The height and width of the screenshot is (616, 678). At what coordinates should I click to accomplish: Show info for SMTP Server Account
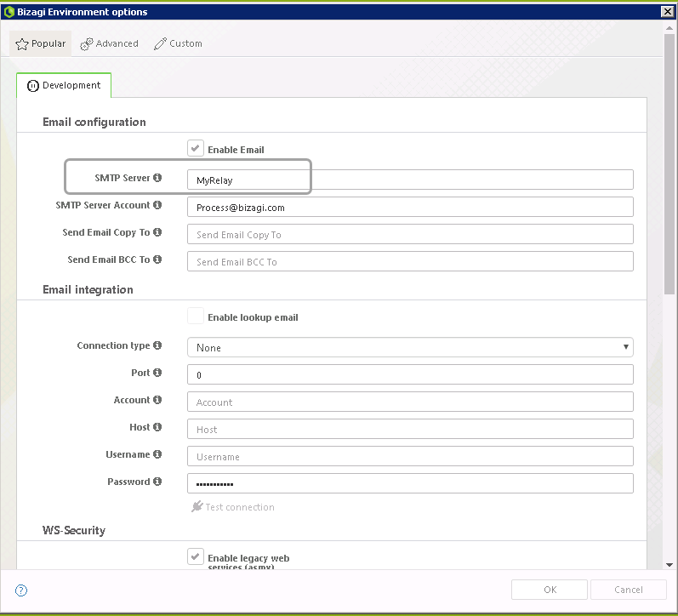(157, 204)
